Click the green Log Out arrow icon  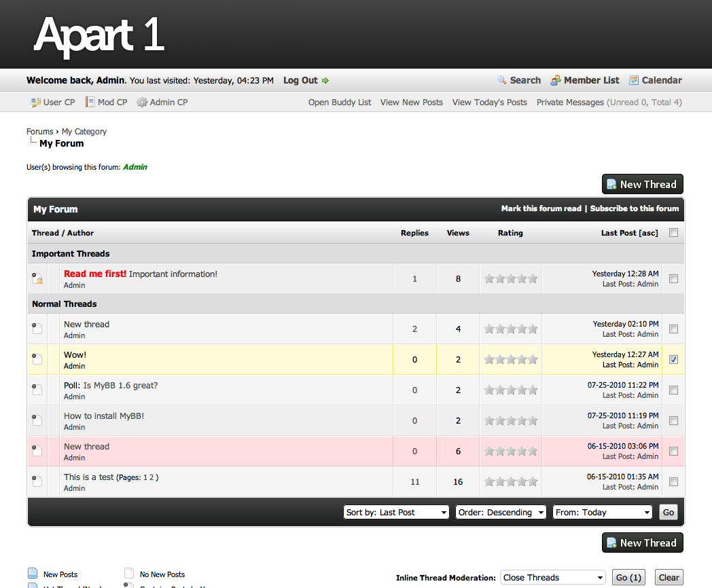[x=325, y=81]
